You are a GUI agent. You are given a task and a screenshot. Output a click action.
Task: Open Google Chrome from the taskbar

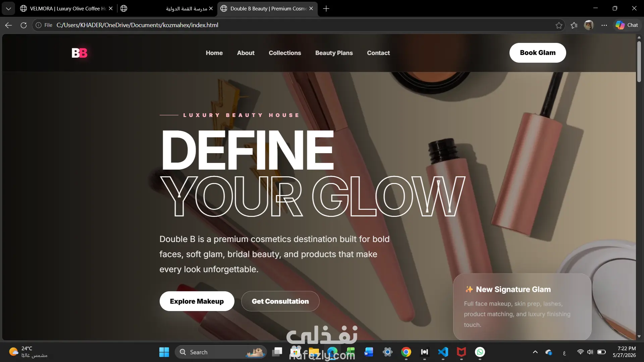point(406,352)
